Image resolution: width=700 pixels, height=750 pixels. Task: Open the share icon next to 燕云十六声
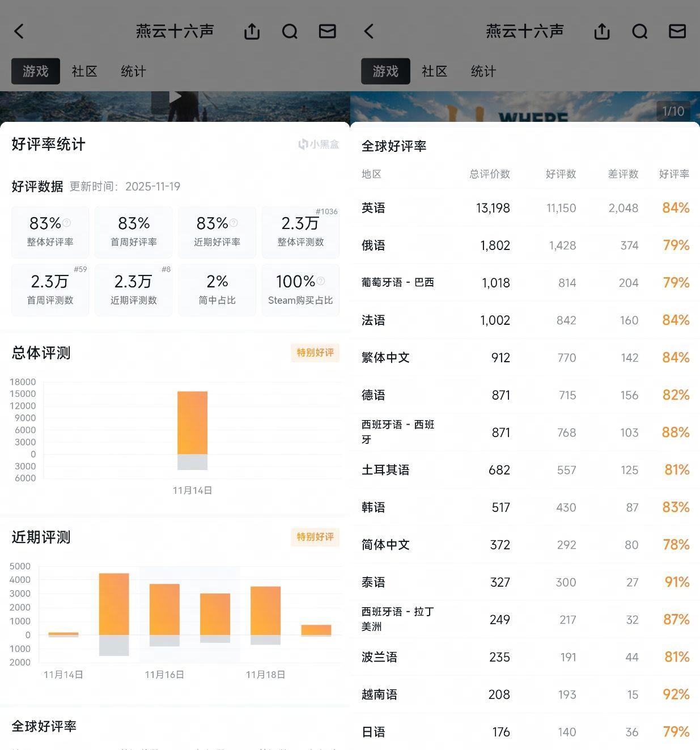252,31
